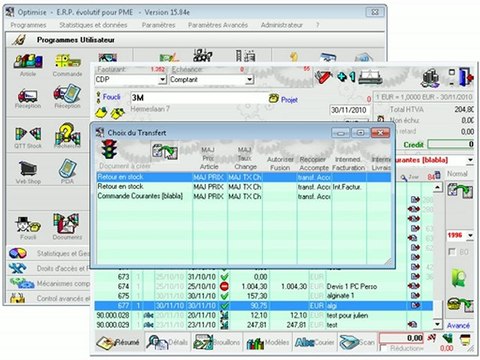Open the Echéance Comptant dropdown
Screen dimensions: 480x360
pos(249,80)
